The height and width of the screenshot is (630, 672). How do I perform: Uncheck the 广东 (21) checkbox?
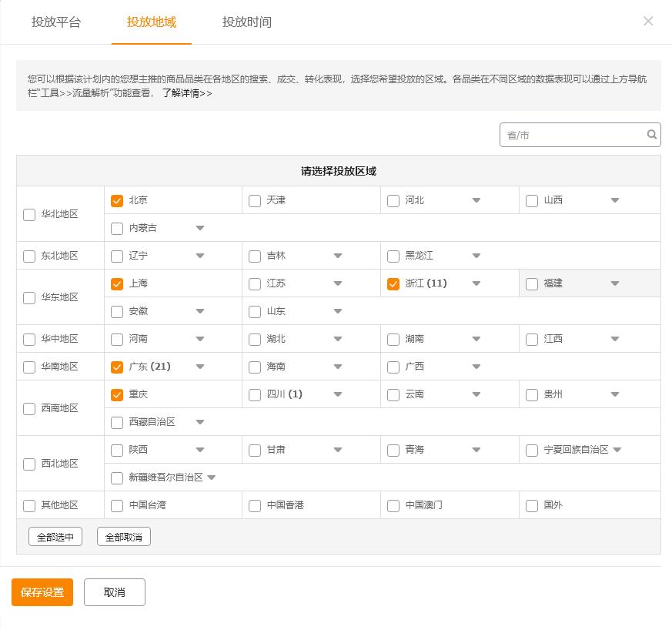click(116, 367)
